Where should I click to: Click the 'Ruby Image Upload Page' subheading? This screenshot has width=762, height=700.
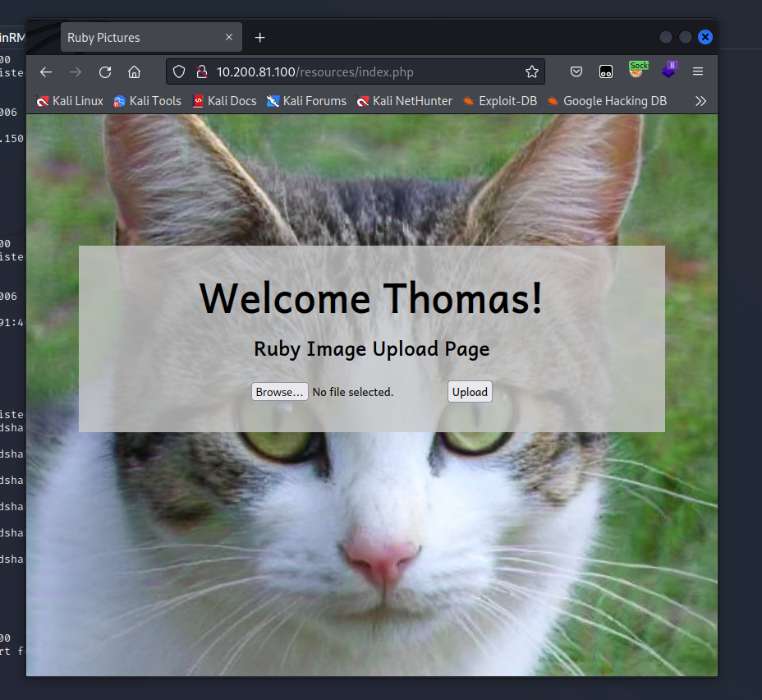(372, 349)
